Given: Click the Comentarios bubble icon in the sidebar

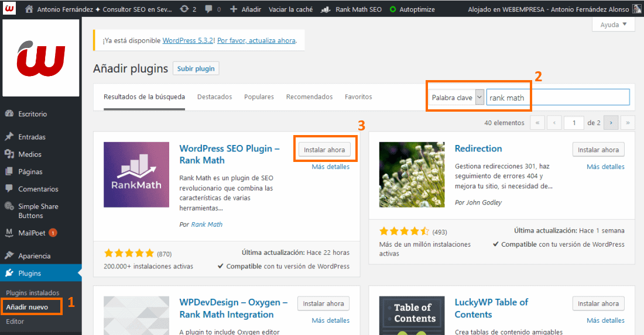Looking at the screenshot, I should click(x=9, y=189).
